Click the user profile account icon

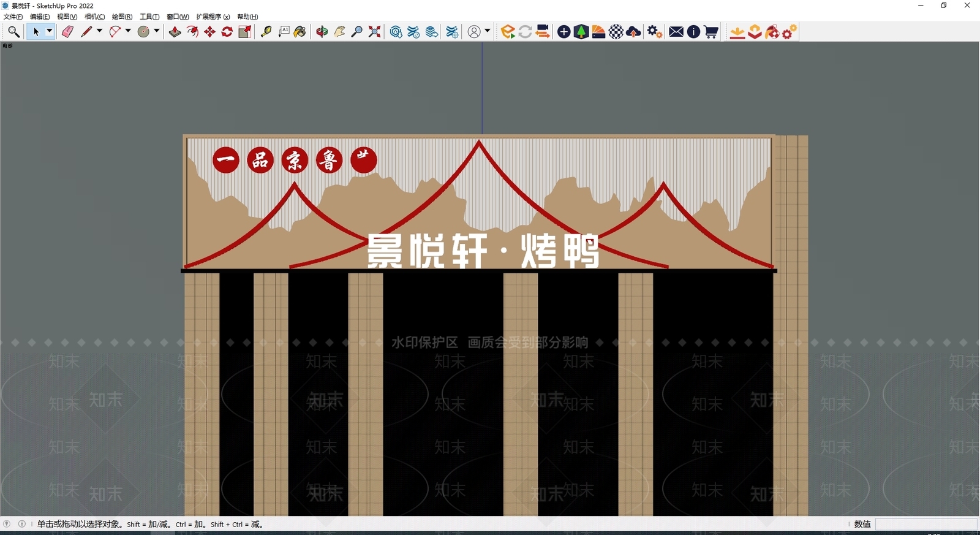pos(474,32)
